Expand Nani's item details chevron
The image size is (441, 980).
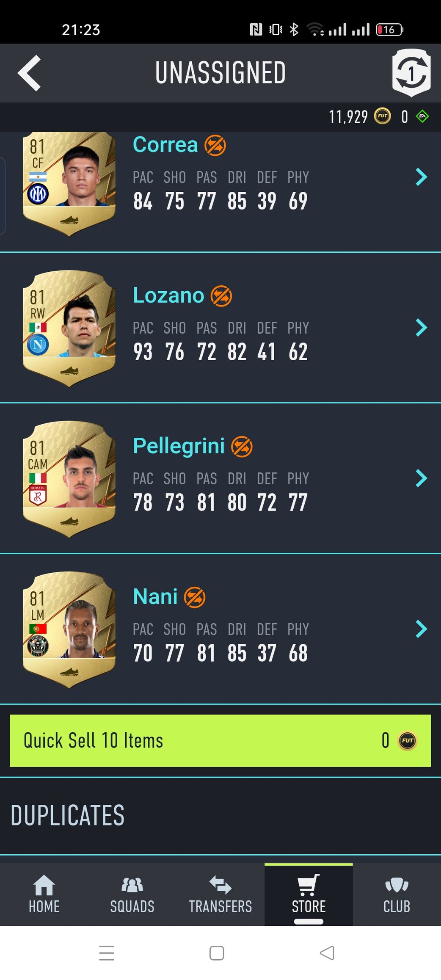point(421,629)
